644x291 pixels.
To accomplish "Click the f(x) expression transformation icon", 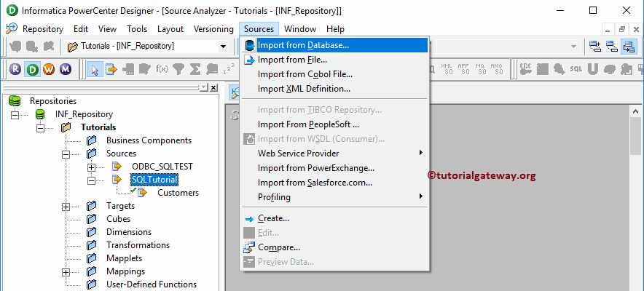I will tap(162, 69).
